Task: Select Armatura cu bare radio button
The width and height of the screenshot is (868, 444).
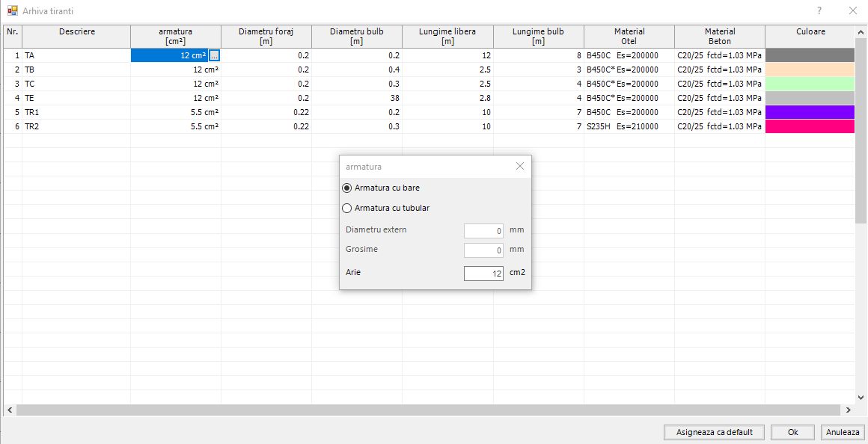Action: (346, 188)
